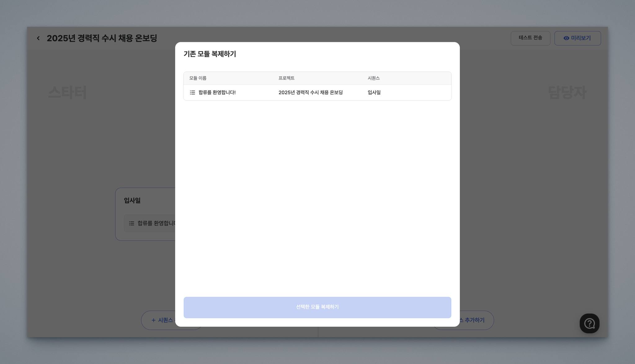Click the 스타터 section heading
Screen dimensions: 635x364
67,92
